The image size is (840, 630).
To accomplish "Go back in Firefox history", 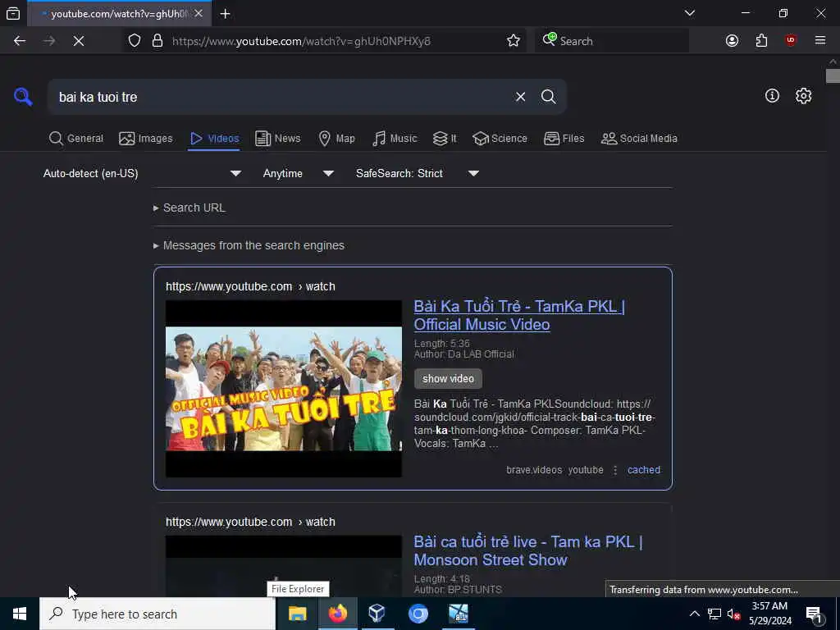I will coord(20,41).
